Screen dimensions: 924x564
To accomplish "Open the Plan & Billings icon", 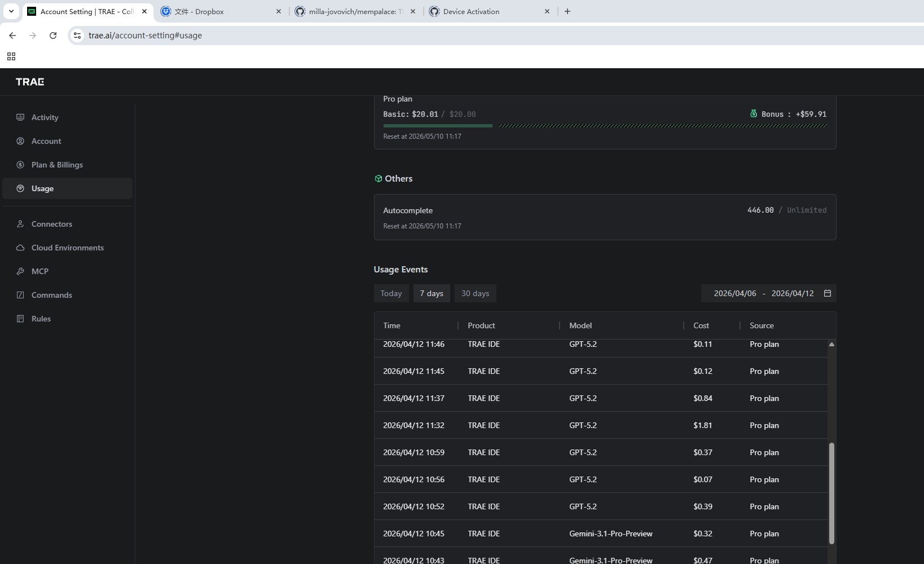I will 20,165.
